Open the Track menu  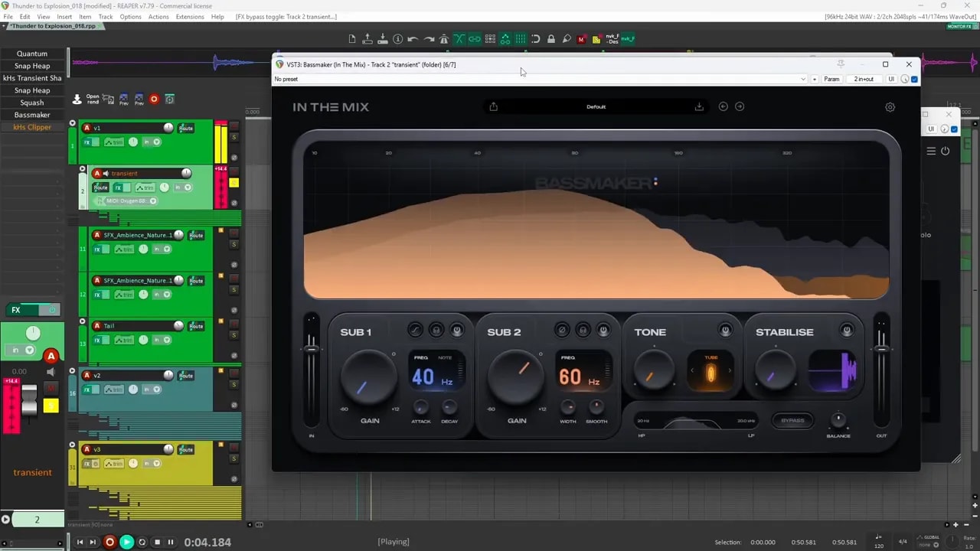106,17
